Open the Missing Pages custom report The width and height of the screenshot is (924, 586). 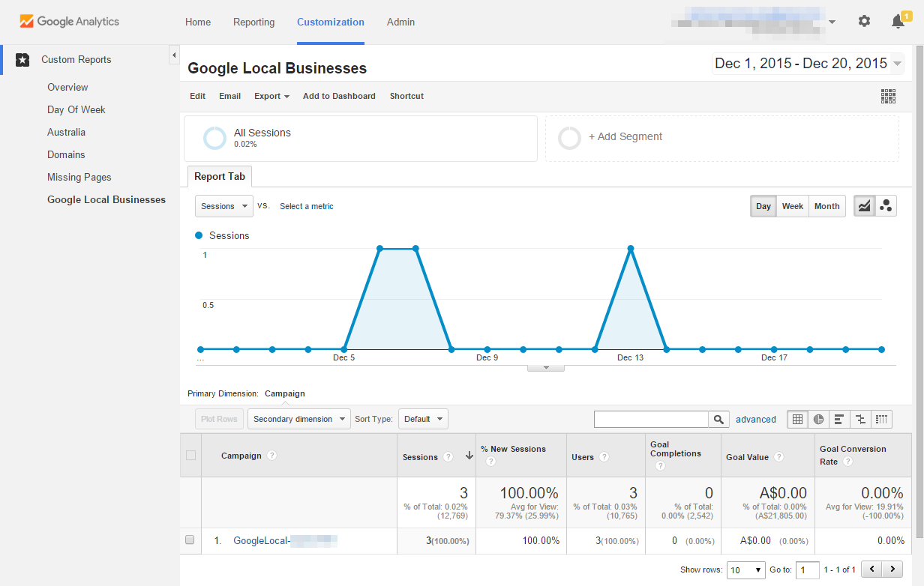coord(79,177)
